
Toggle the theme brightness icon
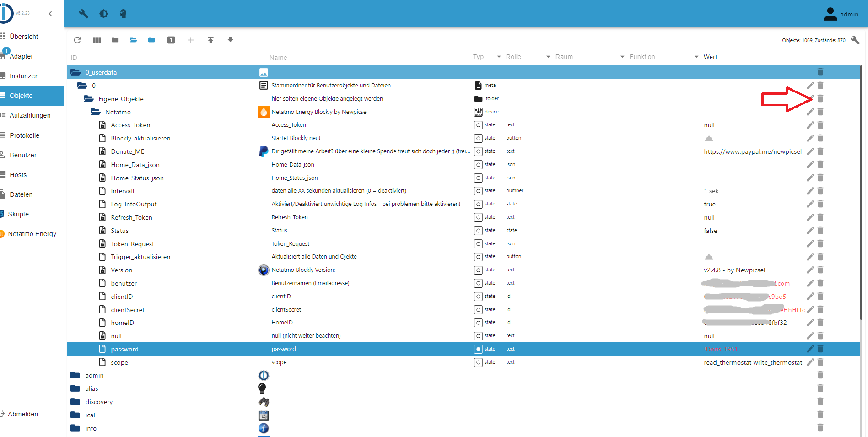pyautogui.click(x=103, y=14)
